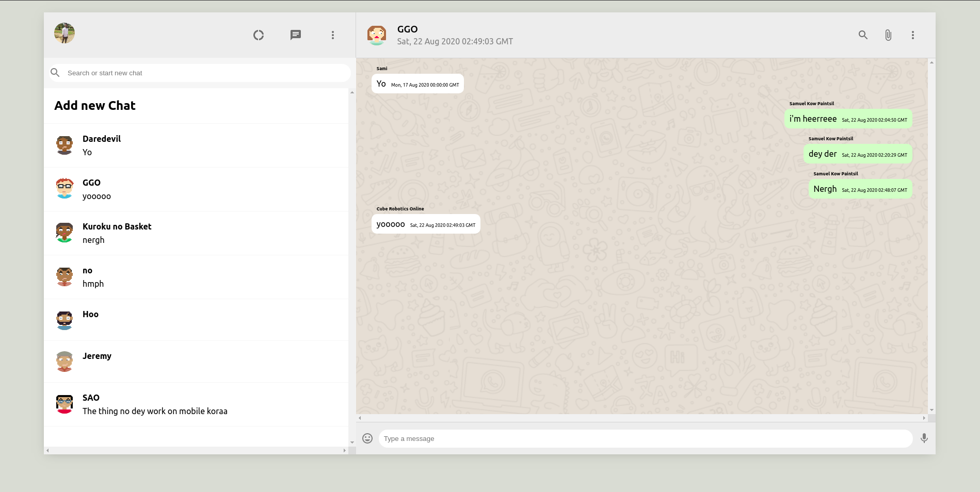Click search icon in GGO chat header
980x492 pixels.
(x=863, y=35)
